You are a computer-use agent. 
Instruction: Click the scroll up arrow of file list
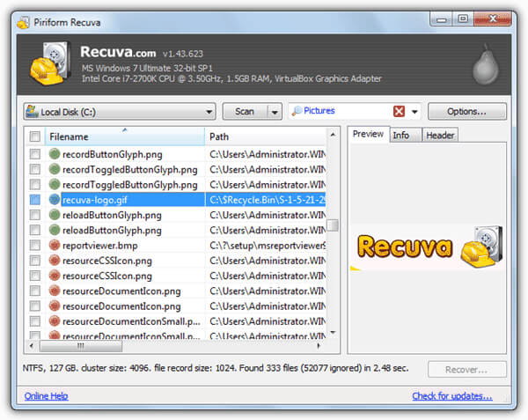click(x=333, y=135)
